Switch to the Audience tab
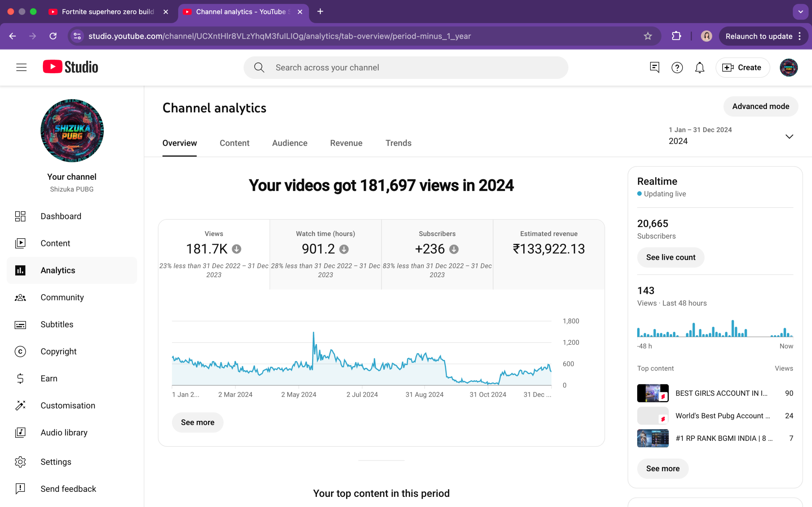Image resolution: width=812 pixels, height=507 pixels. [290, 143]
